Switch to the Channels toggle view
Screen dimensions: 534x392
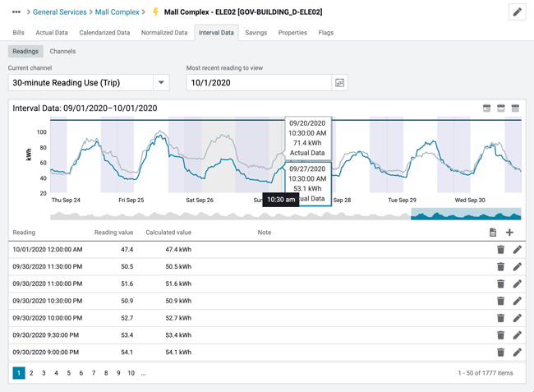point(62,51)
